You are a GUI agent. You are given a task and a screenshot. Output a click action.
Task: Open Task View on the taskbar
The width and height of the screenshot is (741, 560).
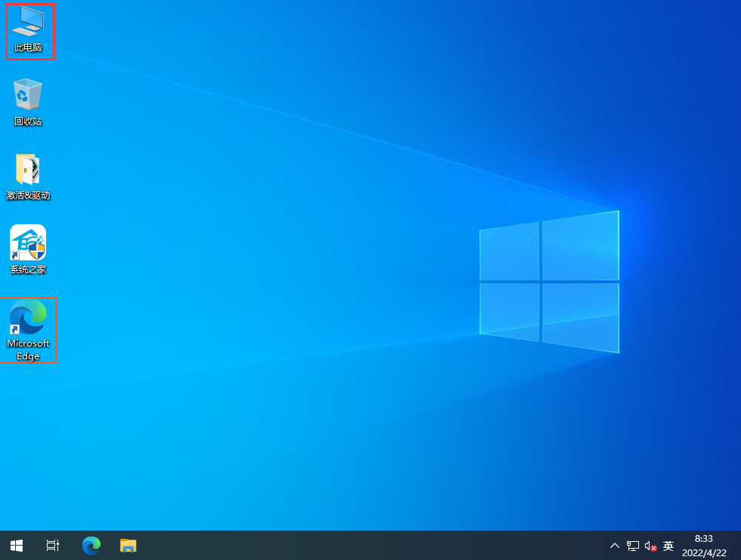[51, 545]
